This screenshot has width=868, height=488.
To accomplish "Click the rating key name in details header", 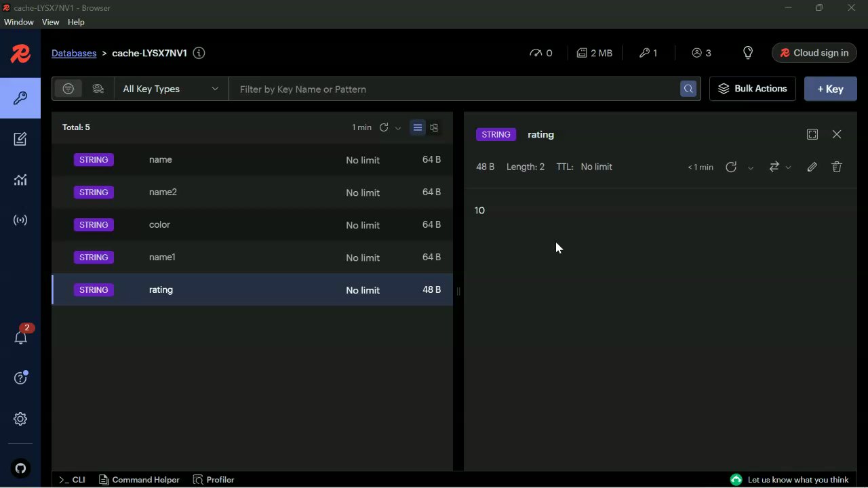I will (x=540, y=134).
